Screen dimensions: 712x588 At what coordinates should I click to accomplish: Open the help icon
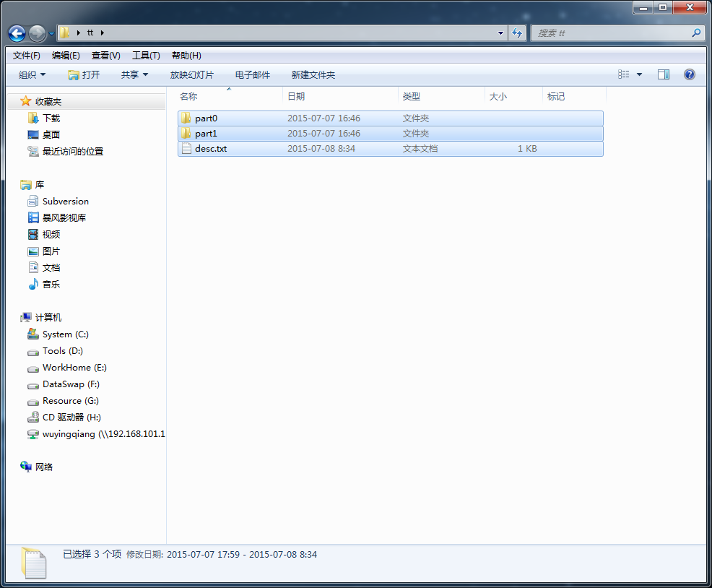point(690,74)
